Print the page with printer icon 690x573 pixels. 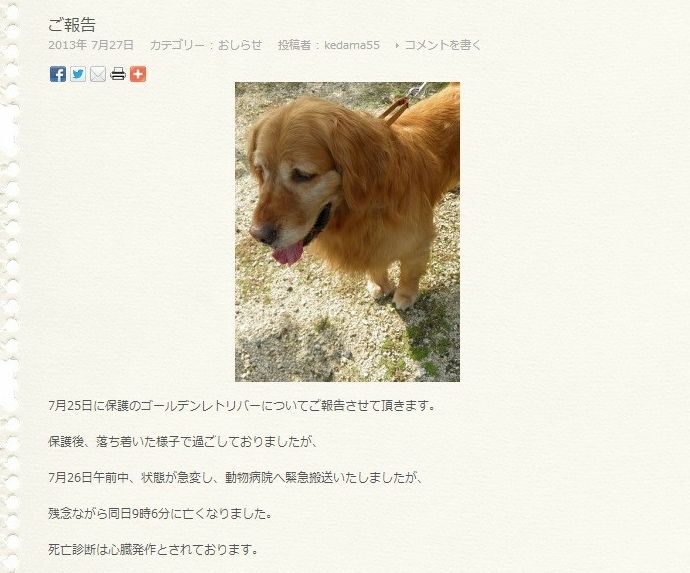[118, 74]
